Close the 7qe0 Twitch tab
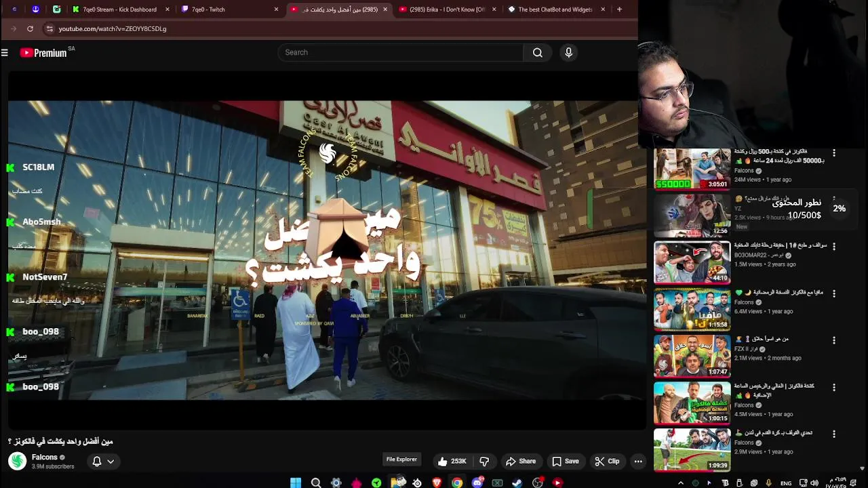The width and height of the screenshot is (868, 488). 276,9
